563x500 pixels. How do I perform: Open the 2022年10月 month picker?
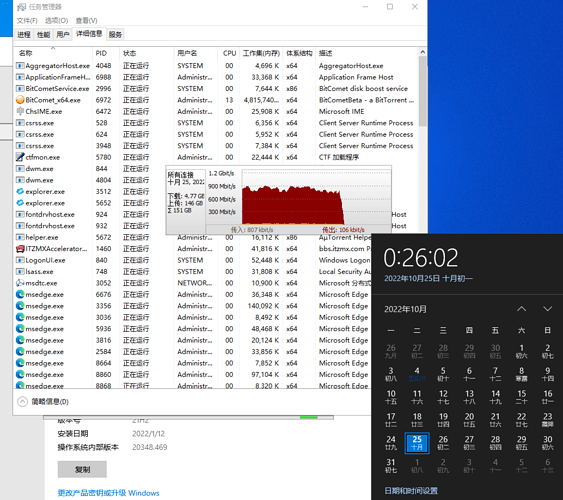405,309
